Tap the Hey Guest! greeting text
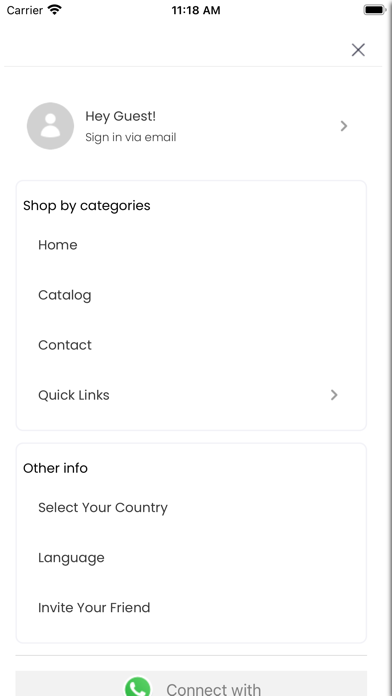Viewport: 392px width, 696px height. click(120, 116)
